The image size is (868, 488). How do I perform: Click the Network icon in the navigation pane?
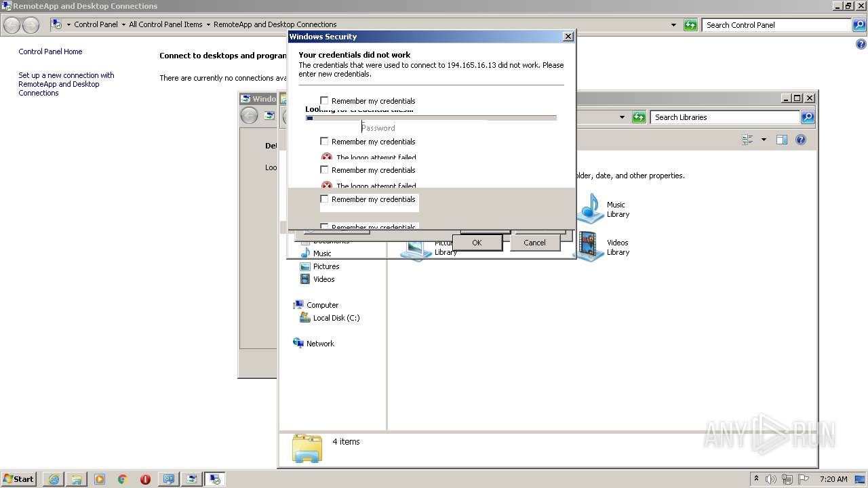click(x=298, y=344)
